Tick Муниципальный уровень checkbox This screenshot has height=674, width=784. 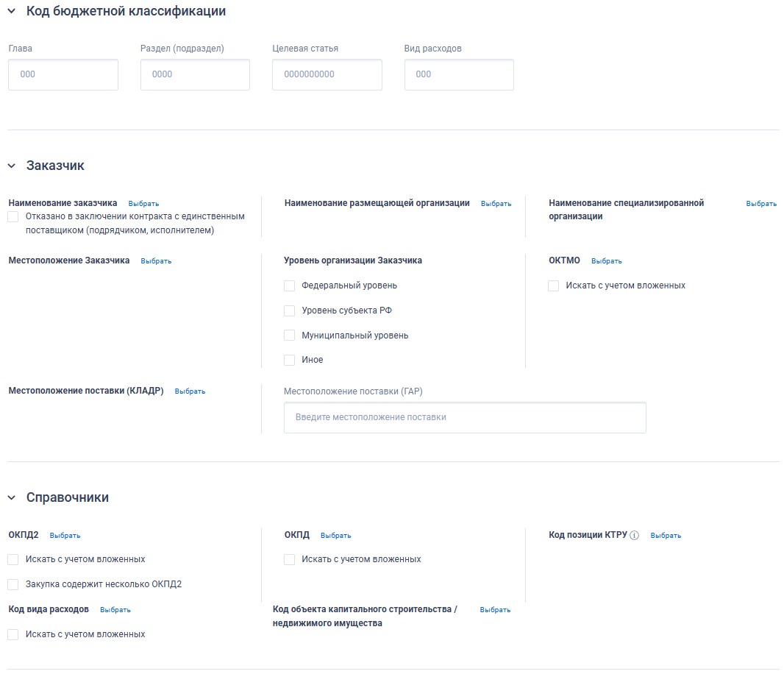(x=290, y=336)
